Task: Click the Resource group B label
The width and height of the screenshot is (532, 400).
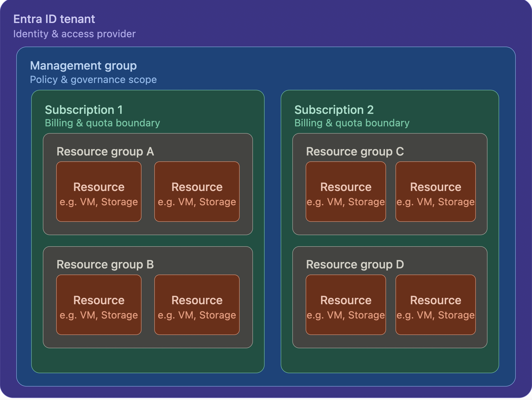Action: click(105, 265)
